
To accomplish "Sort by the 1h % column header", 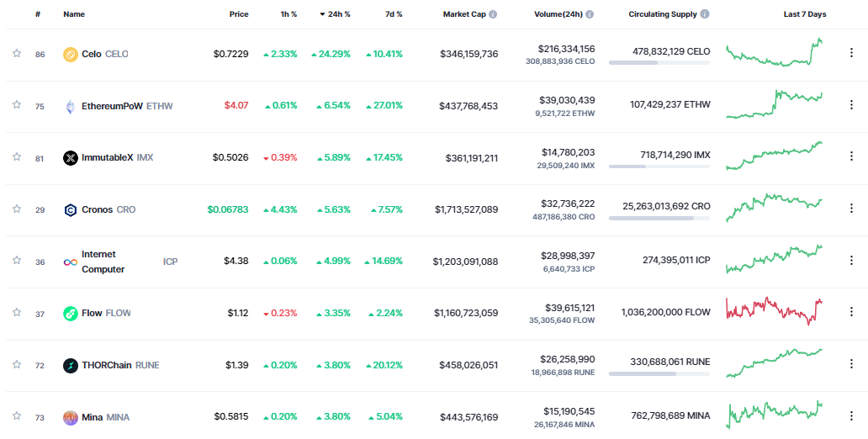I will (x=288, y=14).
